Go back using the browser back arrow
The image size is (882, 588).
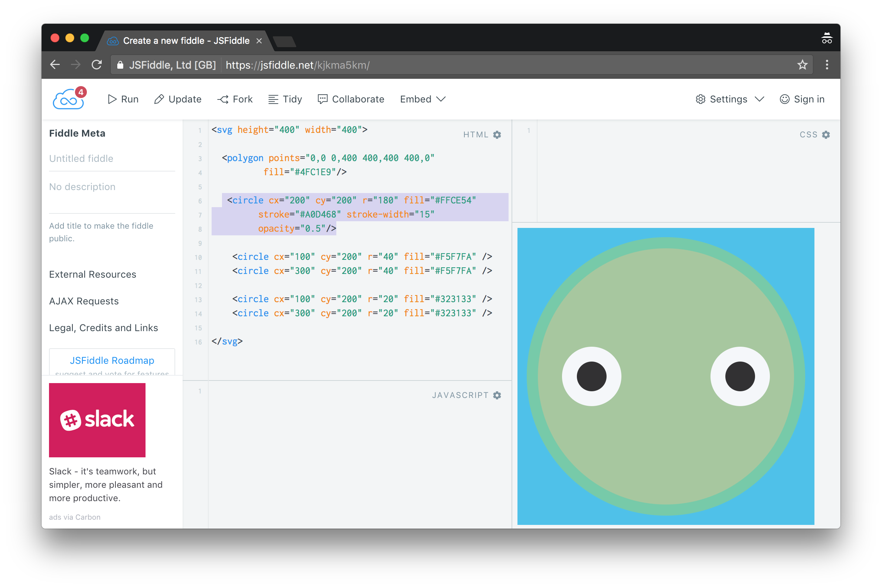pos(55,65)
